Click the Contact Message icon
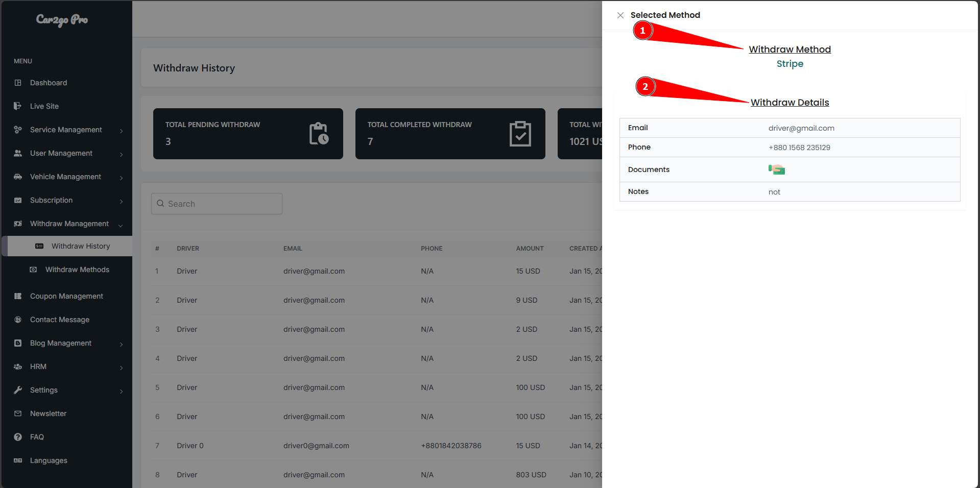 pos(18,320)
